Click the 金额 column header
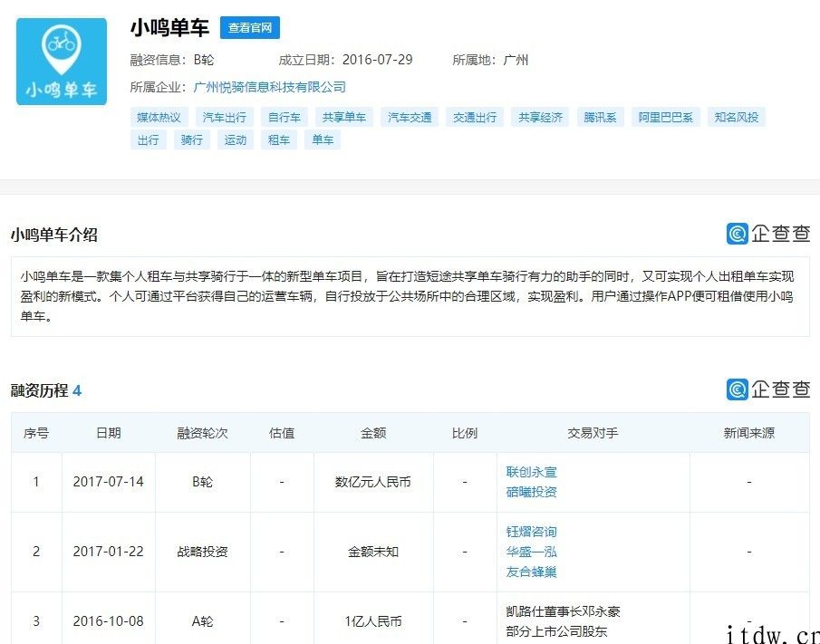This screenshot has height=644, width=820. [x=373, y=433]
